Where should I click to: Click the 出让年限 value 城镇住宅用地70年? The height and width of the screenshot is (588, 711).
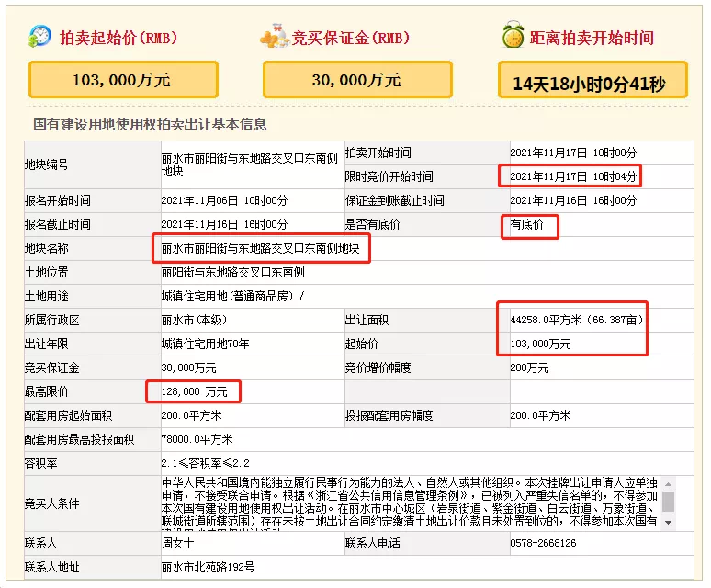[206, 345]
